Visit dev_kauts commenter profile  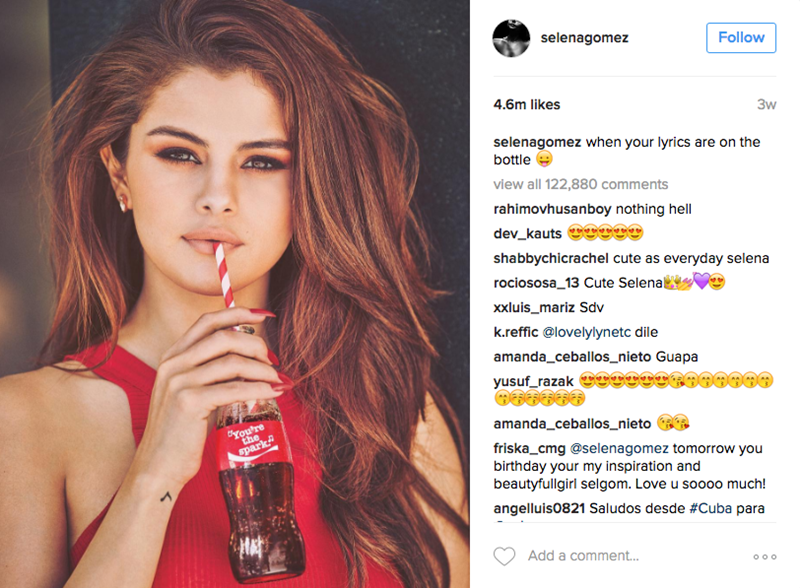coord(528,234)
